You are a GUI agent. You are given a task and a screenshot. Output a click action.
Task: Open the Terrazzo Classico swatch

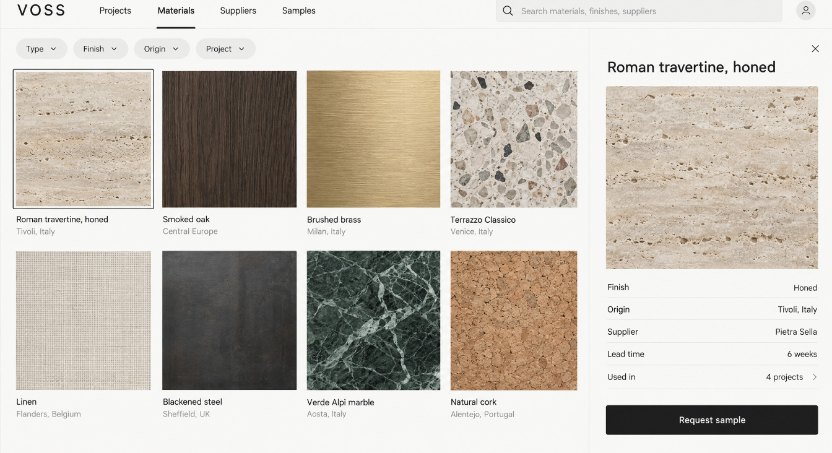click(x=514, y=139)
